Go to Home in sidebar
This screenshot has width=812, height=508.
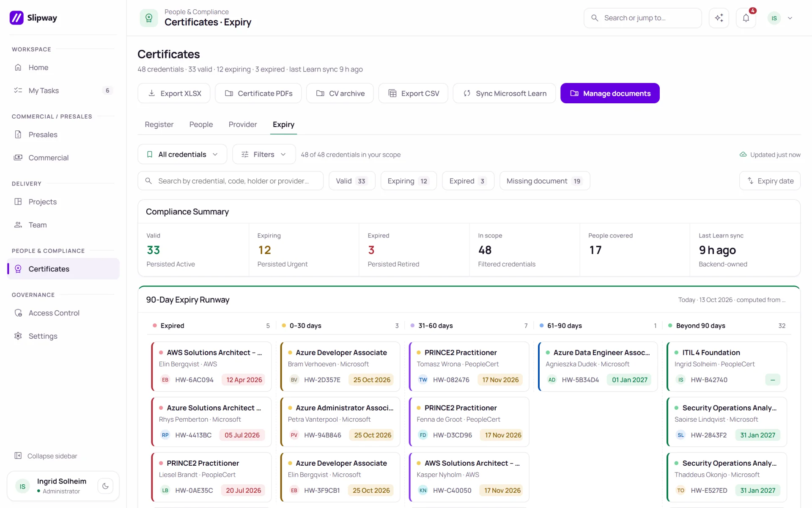pyautogui.click(x=63, y=67)
